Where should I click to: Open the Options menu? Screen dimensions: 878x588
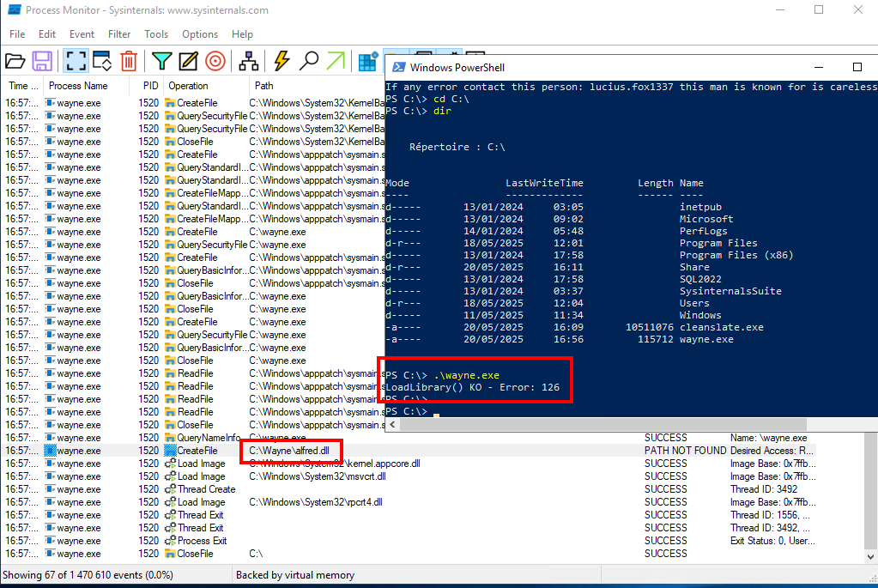[x=200, y=34]
